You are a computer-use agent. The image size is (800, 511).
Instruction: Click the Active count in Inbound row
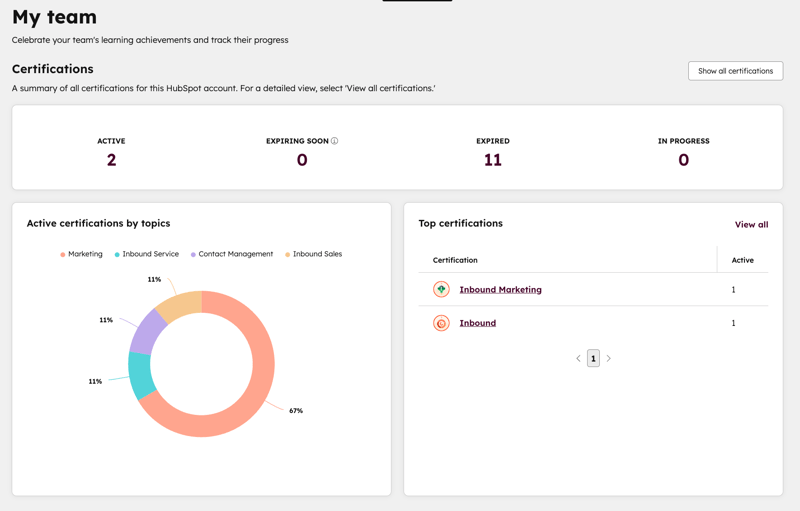coord(733,323)
